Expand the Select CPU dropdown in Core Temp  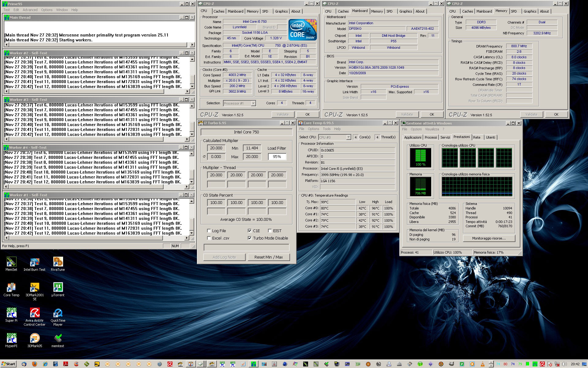point(349,137)
